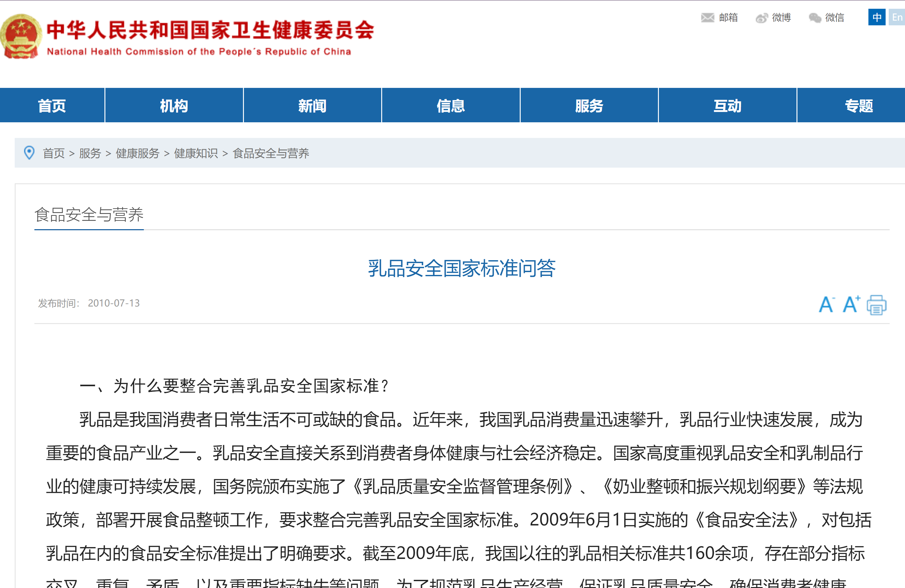Go to 服务 in breadcrumb
This screenshot has width=905, height=588.
coord(90,153)
